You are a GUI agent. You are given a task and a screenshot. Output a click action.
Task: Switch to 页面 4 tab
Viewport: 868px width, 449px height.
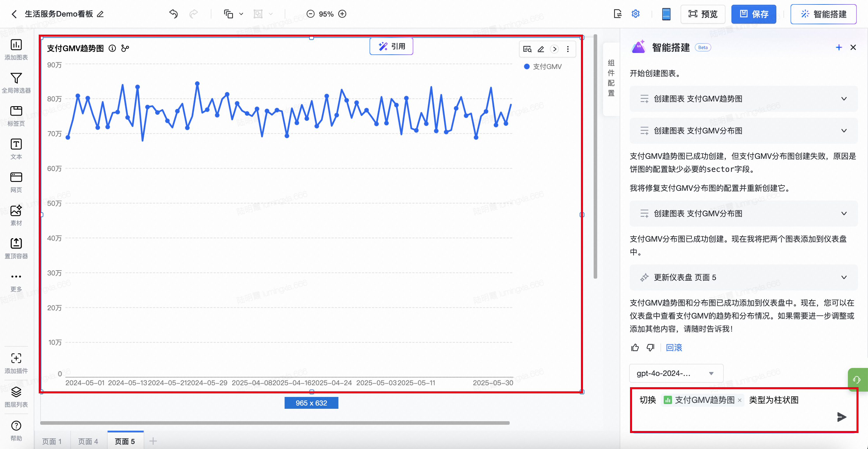pos(88,441)
